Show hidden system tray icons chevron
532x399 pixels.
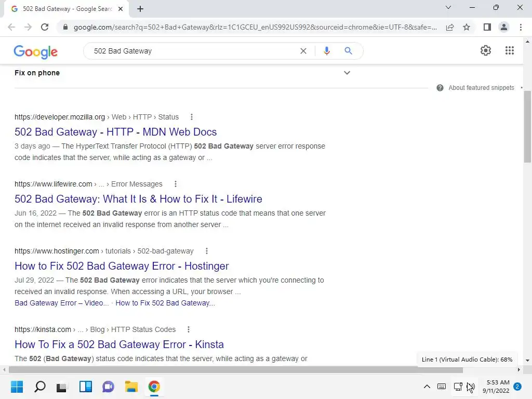427,387
